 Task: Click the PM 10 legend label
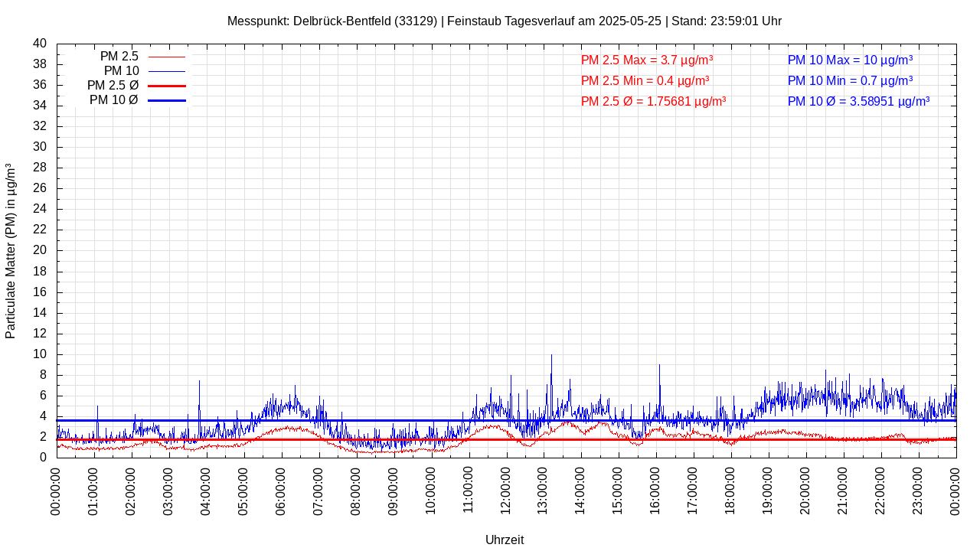point(121,71)
